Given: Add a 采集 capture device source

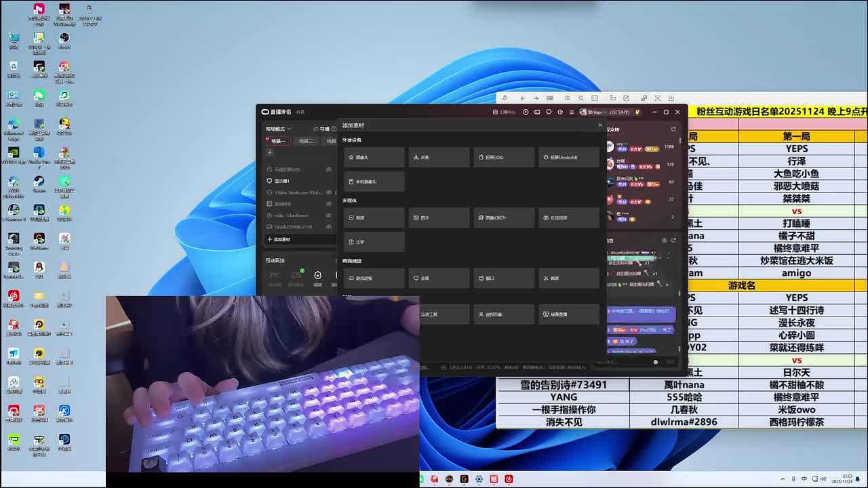Looking at the screenshot, I should (x=439, y=157).
